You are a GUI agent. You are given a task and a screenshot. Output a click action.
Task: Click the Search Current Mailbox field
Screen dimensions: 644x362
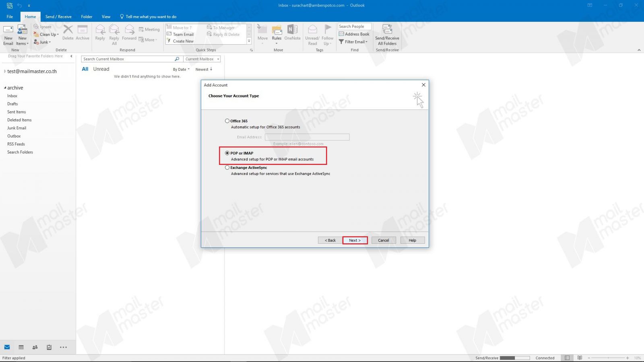pyautogui.click(x=128, y=59)
